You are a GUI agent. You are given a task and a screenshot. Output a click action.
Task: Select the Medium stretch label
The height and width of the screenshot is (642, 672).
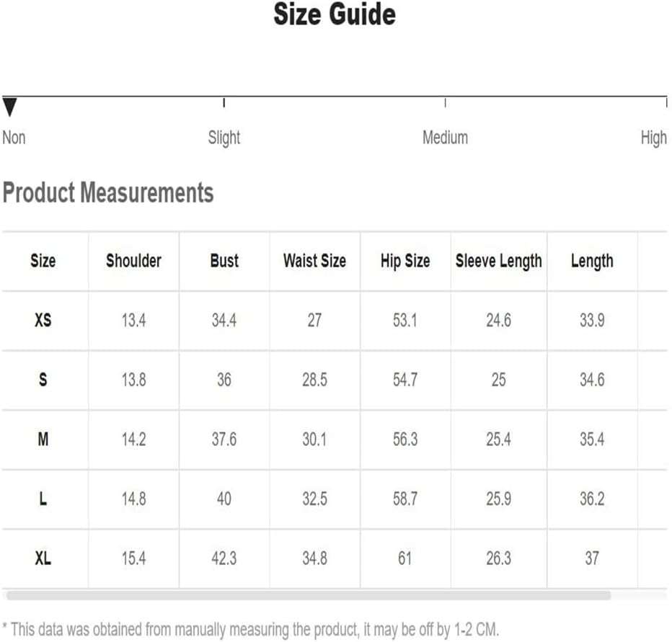click(x=446, y=138)
